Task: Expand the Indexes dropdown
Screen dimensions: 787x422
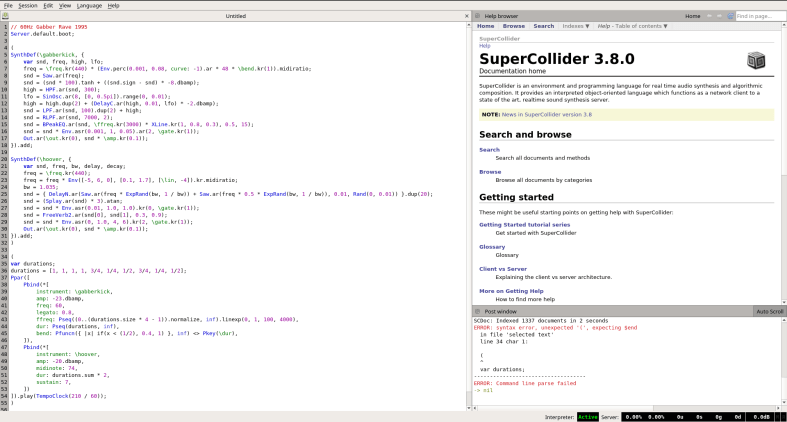Action: pyautogui.click(x=575, y=26)
